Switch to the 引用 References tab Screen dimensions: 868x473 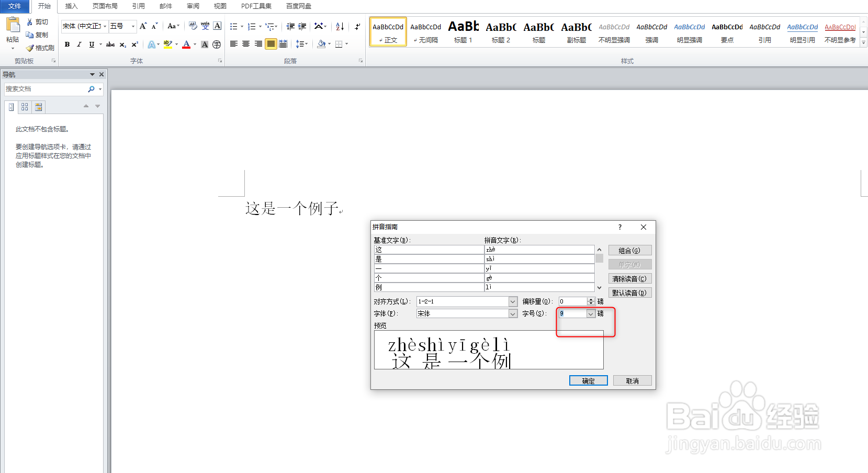click(138, 6)
